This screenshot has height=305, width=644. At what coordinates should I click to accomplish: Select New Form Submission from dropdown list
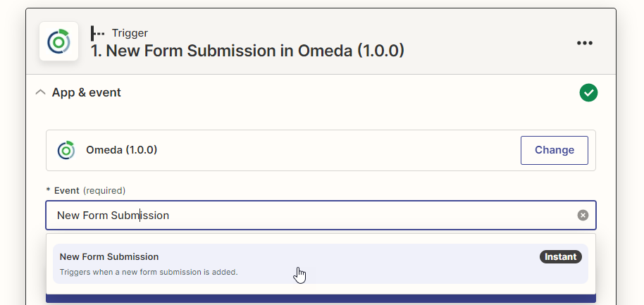[x=109, y=257]
